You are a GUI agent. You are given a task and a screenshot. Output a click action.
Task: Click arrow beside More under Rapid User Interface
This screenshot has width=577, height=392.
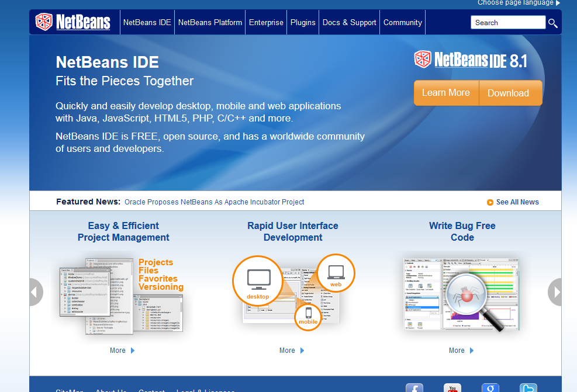[302, 351]
